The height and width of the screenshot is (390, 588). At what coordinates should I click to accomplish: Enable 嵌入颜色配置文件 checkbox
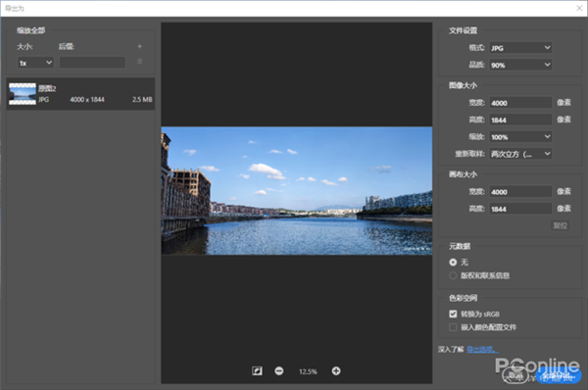pos(453,327)
